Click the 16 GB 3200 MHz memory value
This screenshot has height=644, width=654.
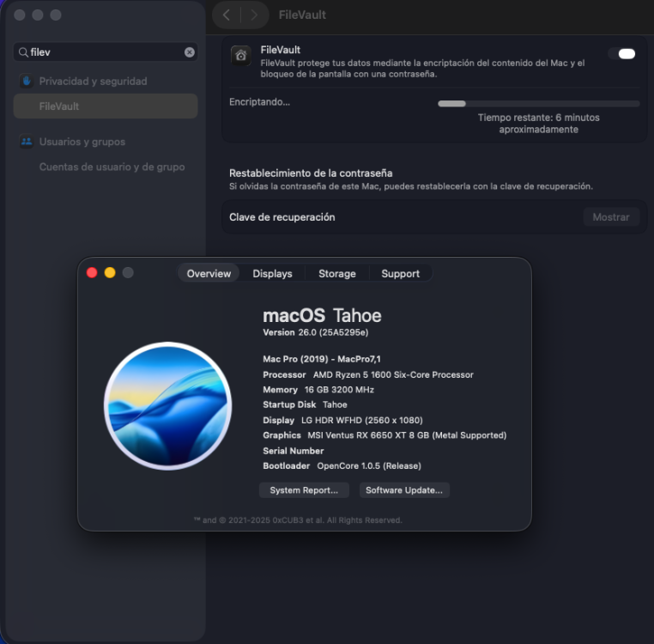pyautogui.click(x=339, y=389)
